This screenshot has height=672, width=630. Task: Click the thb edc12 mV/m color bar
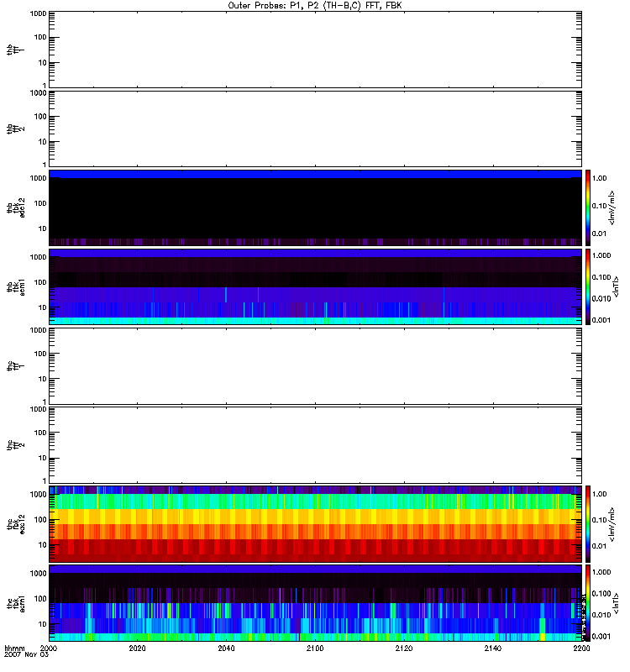coord(588,207)
